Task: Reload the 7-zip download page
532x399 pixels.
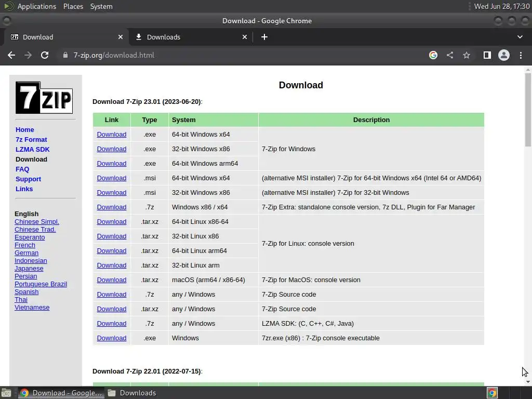Action: (45, 55)
